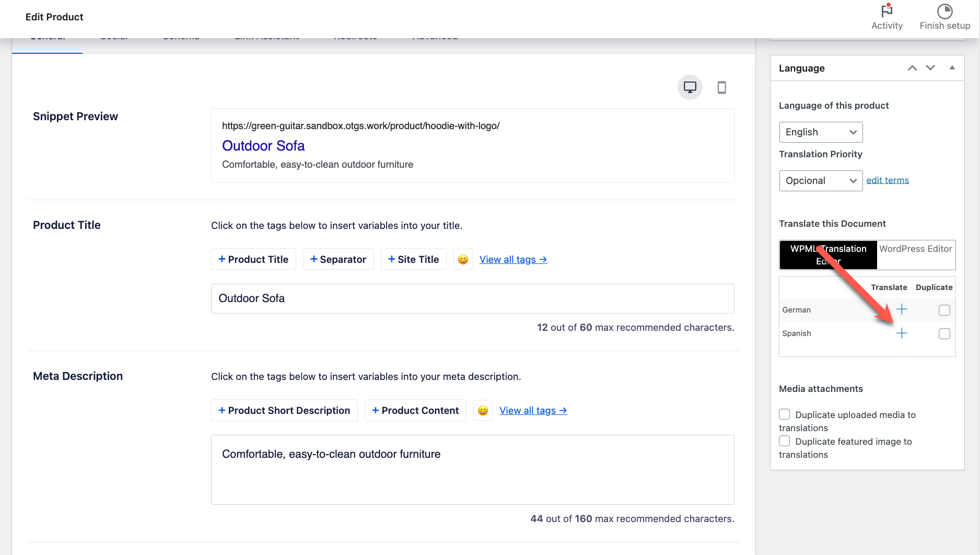Open the edit terms link
Image resolution: width=980 pixels, height=555 pixels.
888,180
